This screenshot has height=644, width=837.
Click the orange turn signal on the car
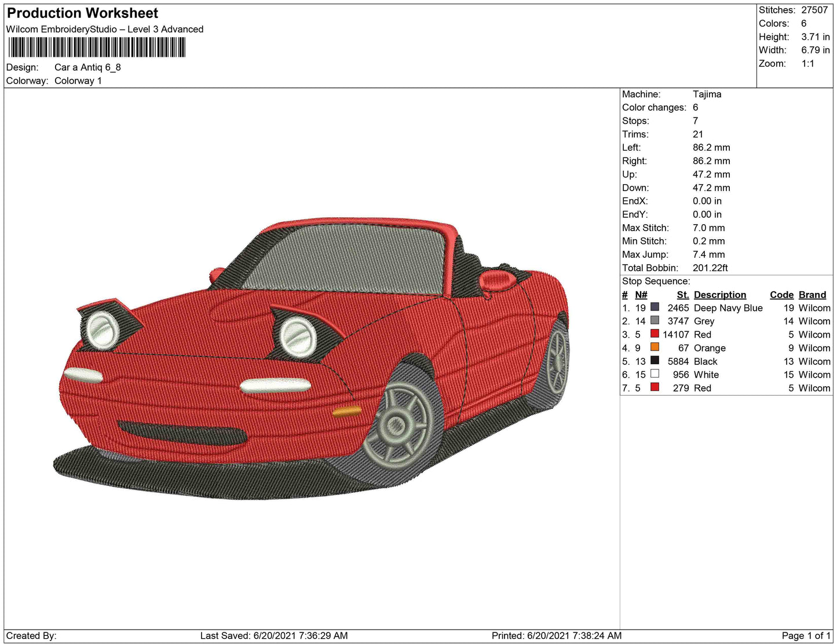(x=346, y=412)
